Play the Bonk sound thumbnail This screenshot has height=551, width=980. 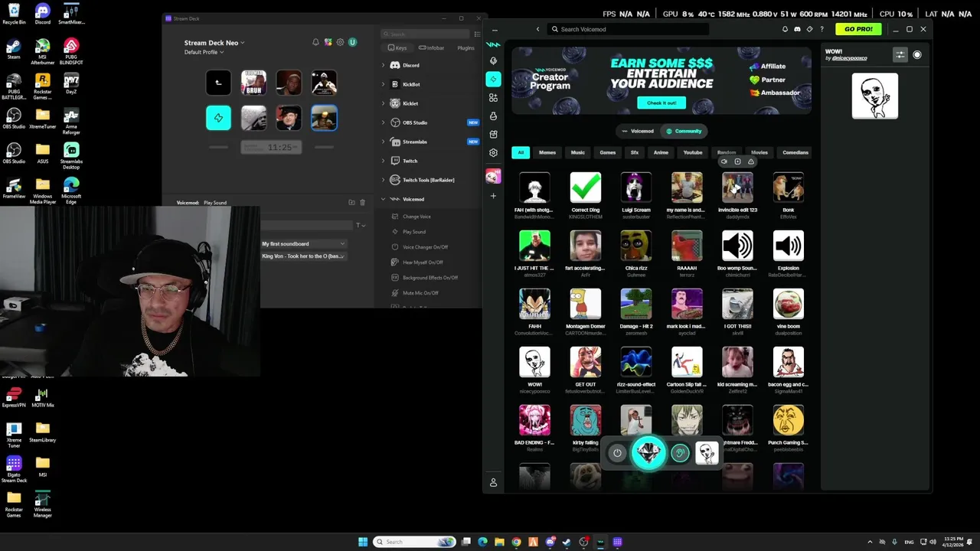[789, 187]
